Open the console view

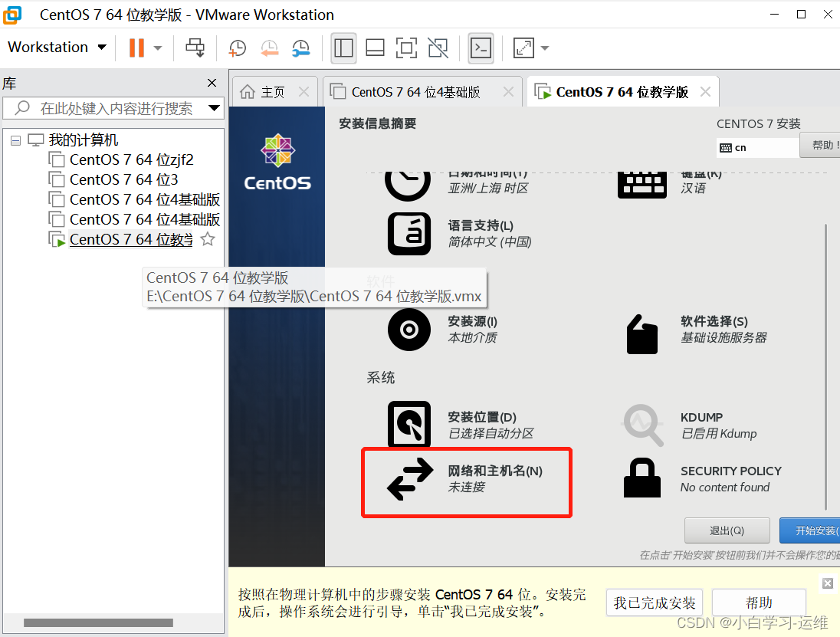point(481,48)
